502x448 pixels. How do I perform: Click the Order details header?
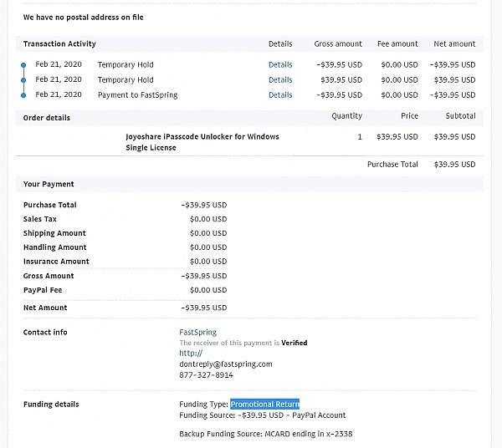click(x=46, y=118)
